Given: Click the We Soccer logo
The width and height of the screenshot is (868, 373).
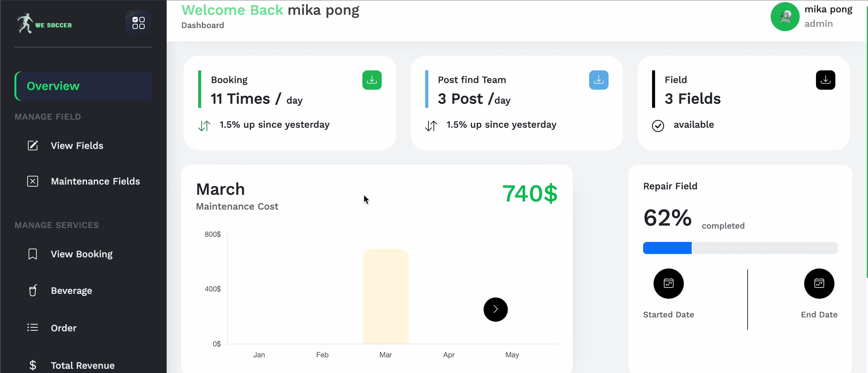Looking at the screenshot, I should click(44, 24).
